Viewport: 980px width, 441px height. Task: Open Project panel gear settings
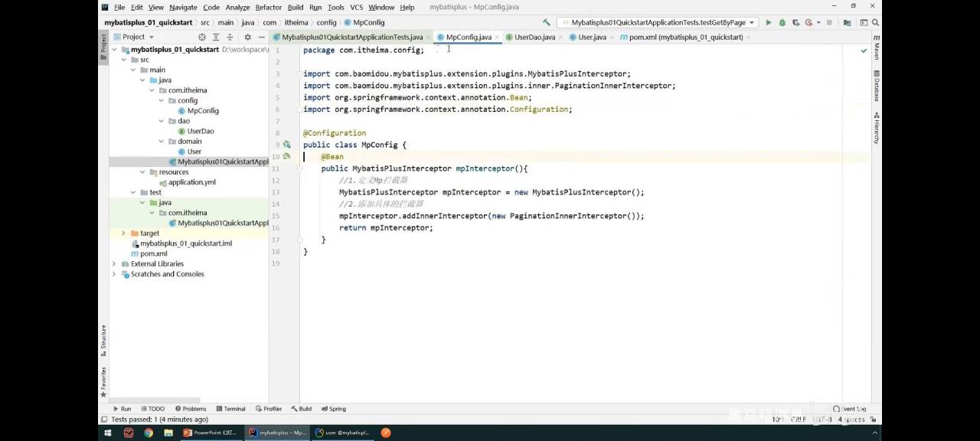pos(247,37)
